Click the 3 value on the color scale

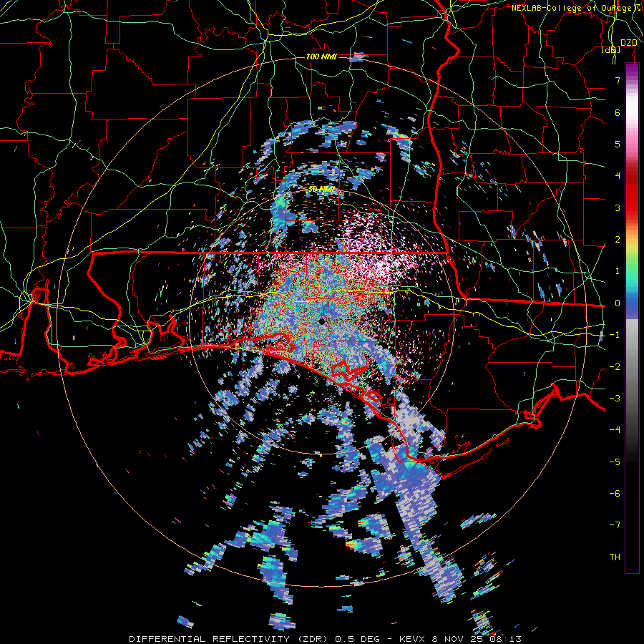pos(618,208)
